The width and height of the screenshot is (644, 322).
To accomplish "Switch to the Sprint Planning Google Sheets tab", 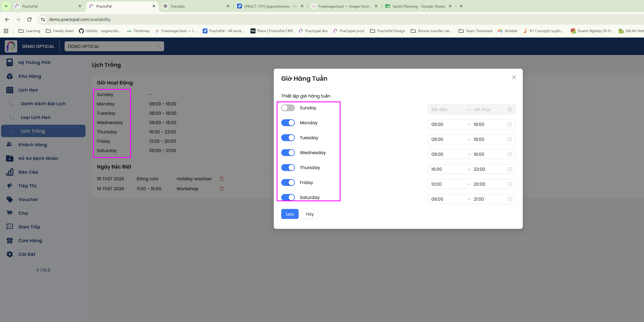I will pos(419,6).
